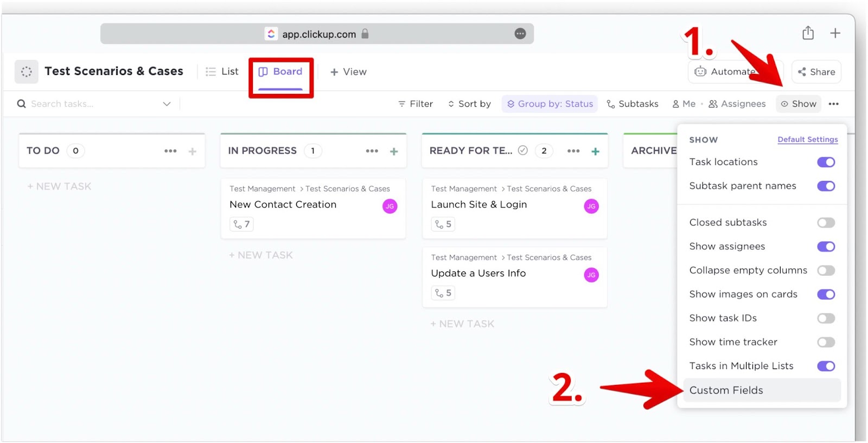Click the lock icon beside app.clickup.com
This screenshot has height=443, width=868.
365,34
